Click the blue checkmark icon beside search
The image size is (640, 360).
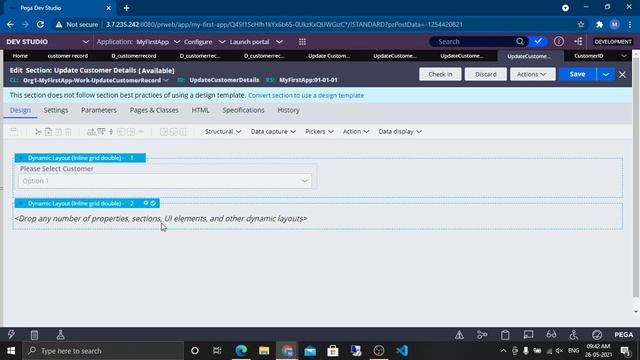tap(538, 41)
